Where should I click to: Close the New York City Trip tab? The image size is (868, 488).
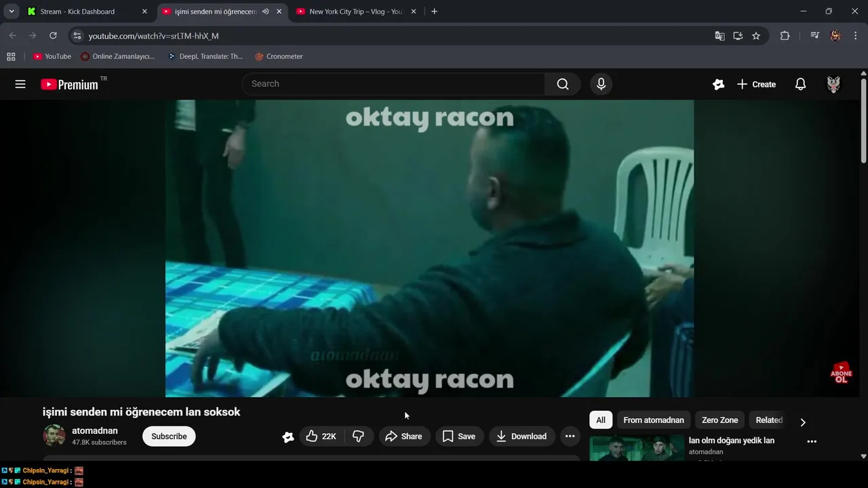pyautogui.click(x=414, y=12)
